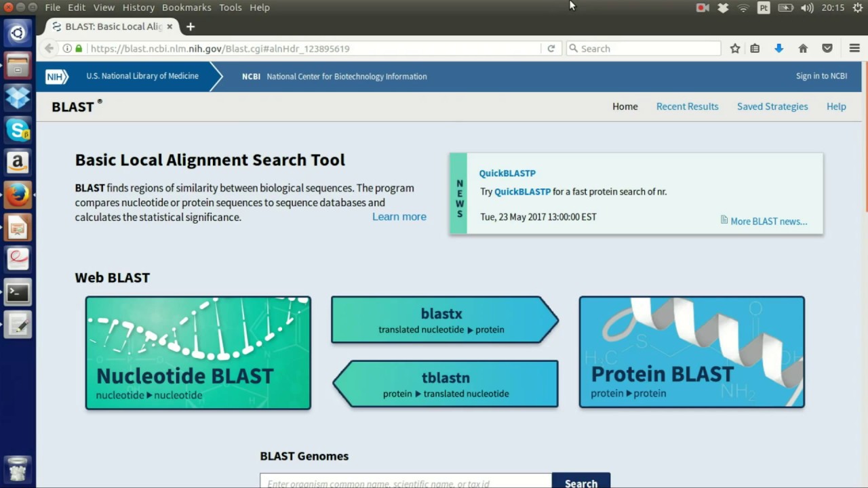Close the BLAST tab

(170, 26)
